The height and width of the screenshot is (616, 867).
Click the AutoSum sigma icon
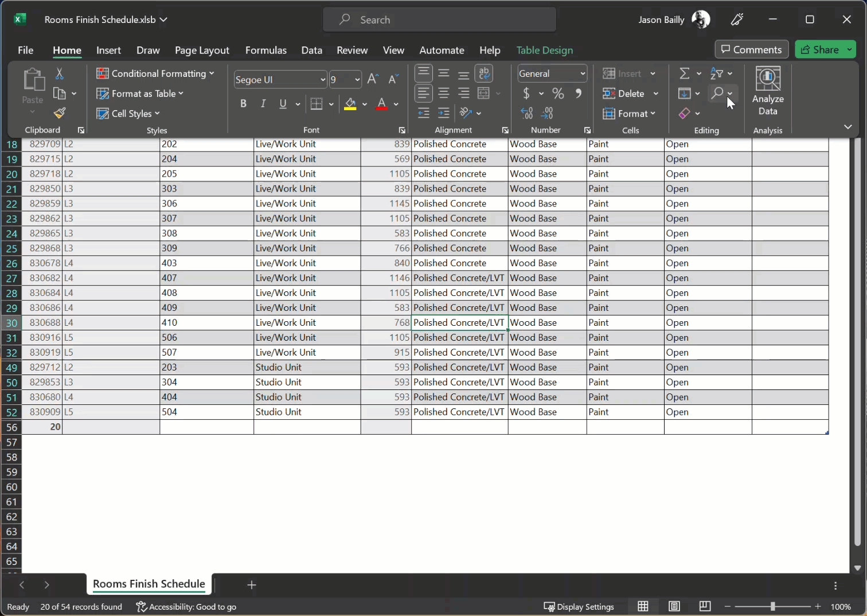(685, 73)
